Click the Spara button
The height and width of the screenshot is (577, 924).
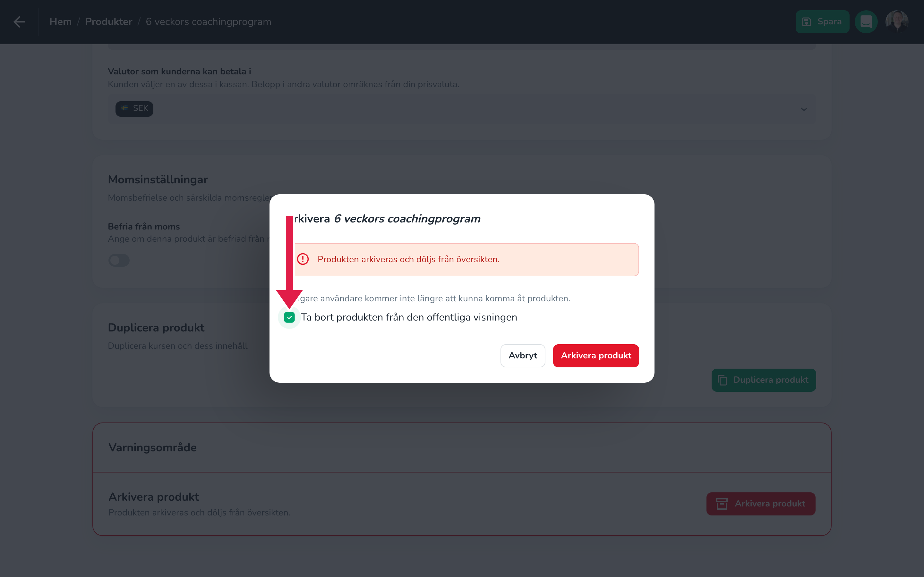822,22
